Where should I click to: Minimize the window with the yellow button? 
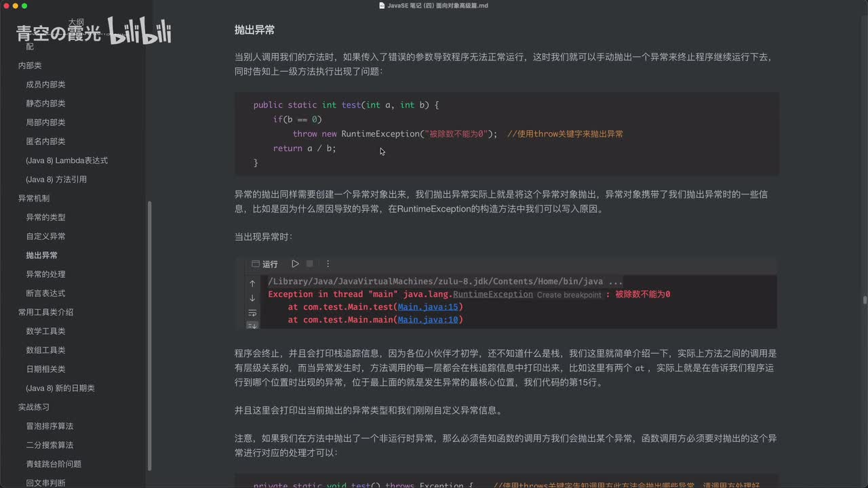coord(16,5)
